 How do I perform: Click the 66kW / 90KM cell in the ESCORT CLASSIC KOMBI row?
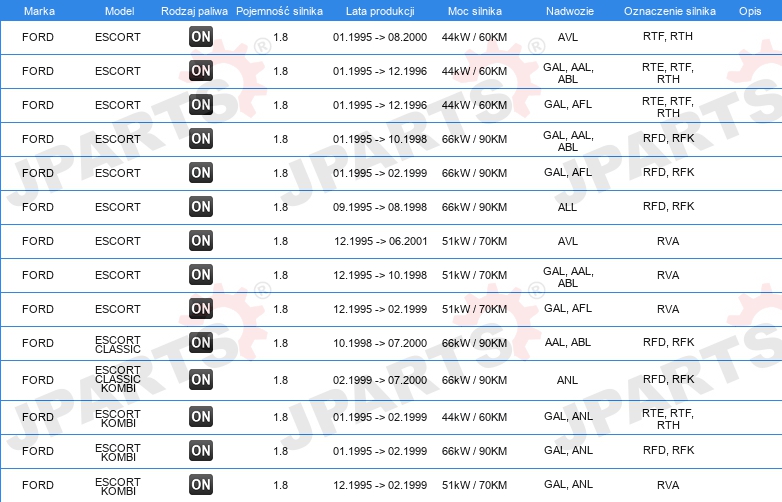[x=474, y=380]
